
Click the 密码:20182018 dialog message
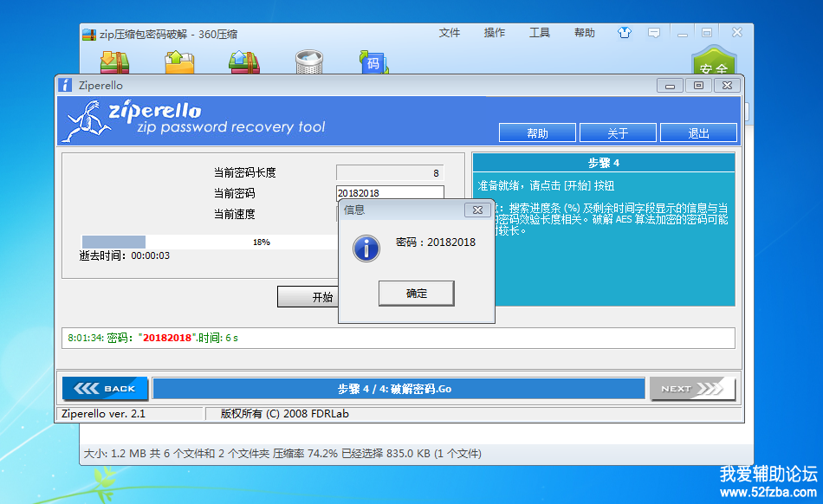436,242
